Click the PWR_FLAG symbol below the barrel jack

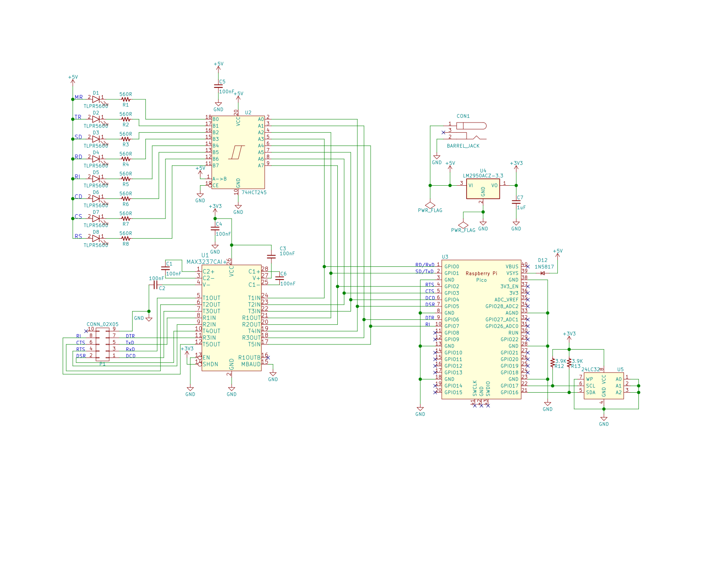430,205
